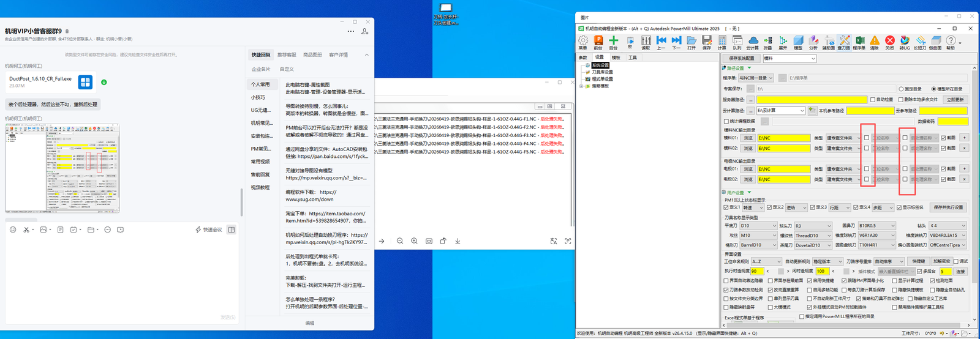This screenshot has width=980, height=339.
Task: Toggle the 刀路参数改检测 checkbox
Action: tap(726, 289)
